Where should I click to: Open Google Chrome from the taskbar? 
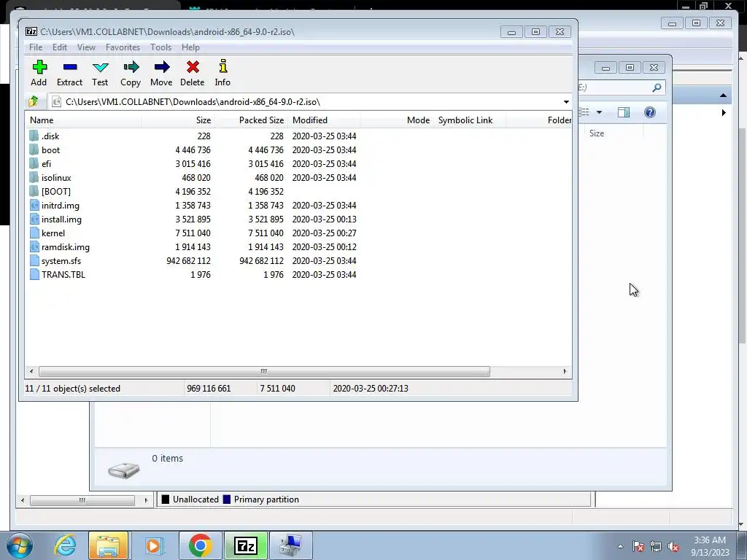tap(200, 545)
